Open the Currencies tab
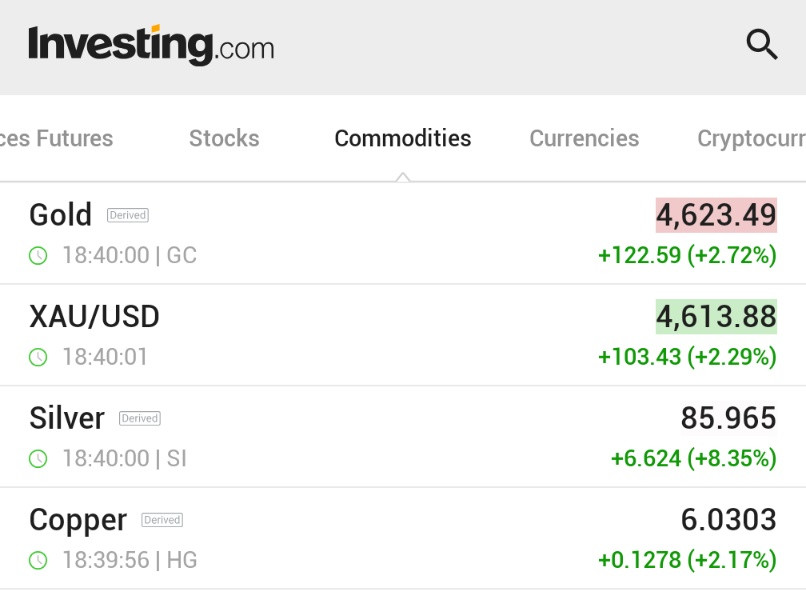This screenshot has width=806, height=593. coord(584,139)
